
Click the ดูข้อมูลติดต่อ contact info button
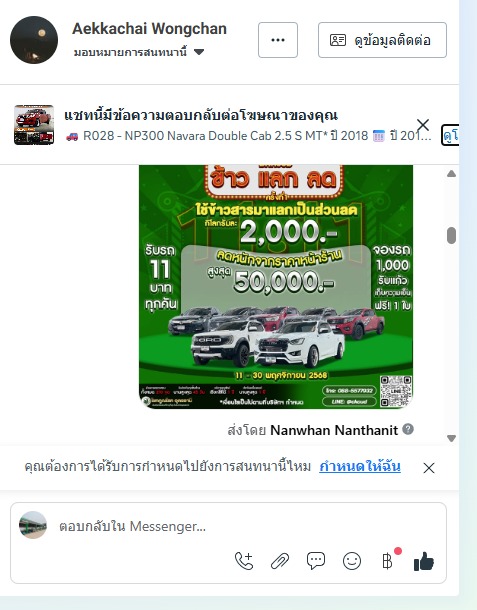coord(382,40)
